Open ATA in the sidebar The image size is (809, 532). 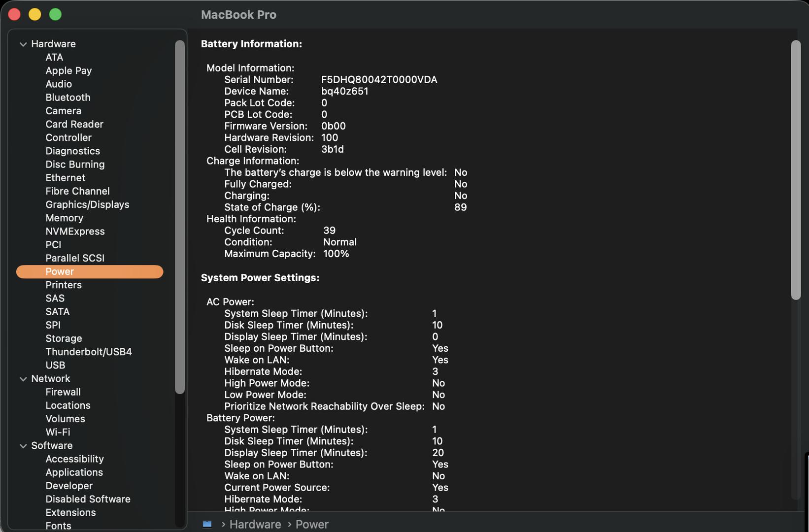pos(54,57)
